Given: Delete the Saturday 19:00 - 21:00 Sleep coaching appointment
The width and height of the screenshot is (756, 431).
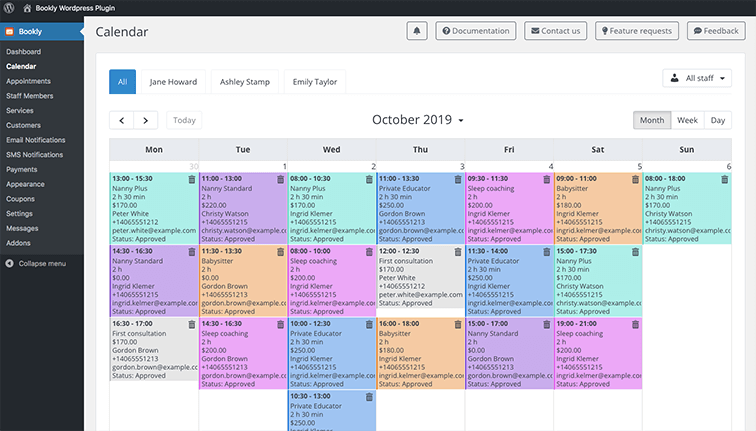Looking at the screenshot, I should coord(635,324).
